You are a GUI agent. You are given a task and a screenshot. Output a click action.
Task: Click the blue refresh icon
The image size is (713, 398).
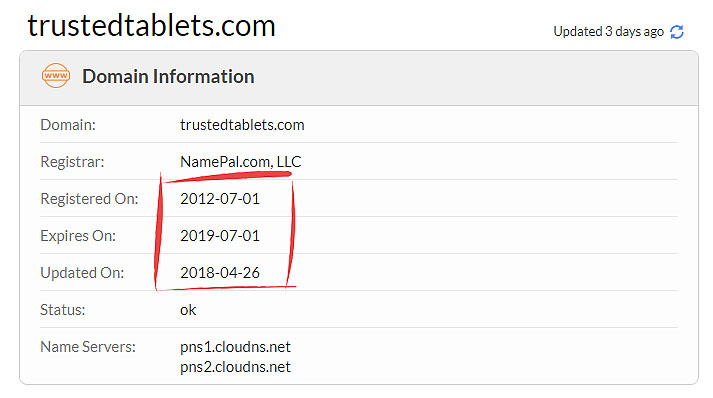click(x=677, y=32)
